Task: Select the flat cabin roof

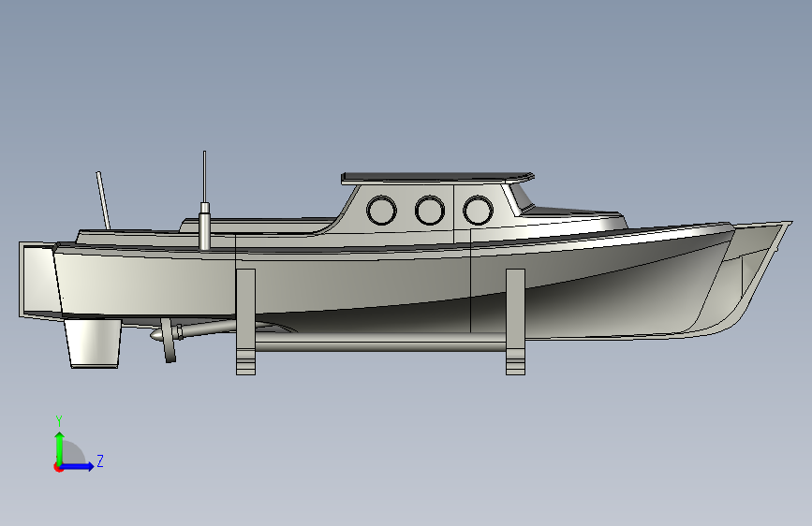Action: click(x=437, y=178)
